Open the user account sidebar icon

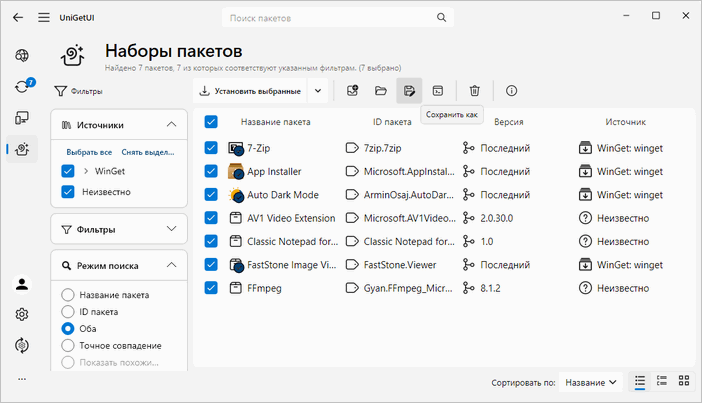(x=22, y=284)
